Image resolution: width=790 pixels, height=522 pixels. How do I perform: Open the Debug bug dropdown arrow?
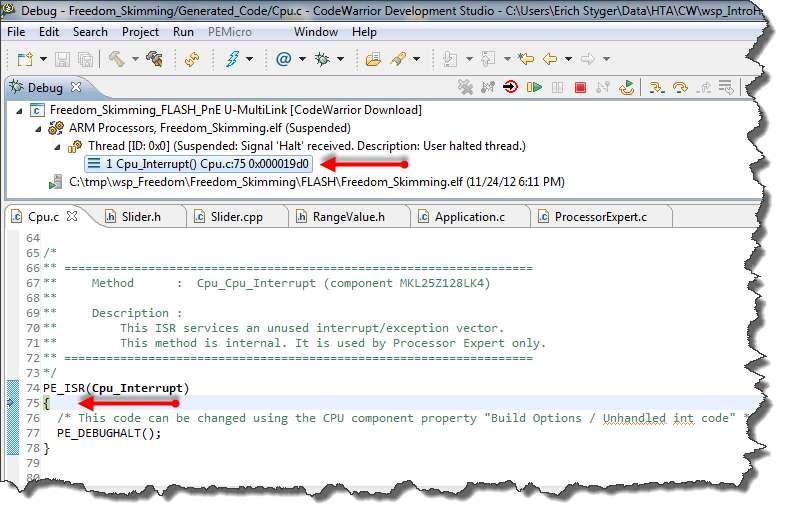(341, 59)
